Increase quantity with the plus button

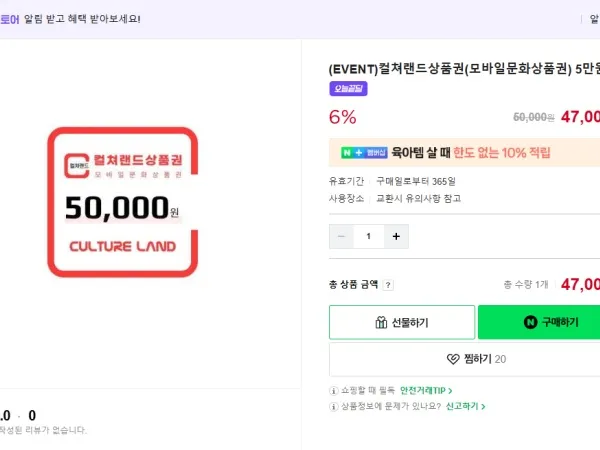coord(396,237)
